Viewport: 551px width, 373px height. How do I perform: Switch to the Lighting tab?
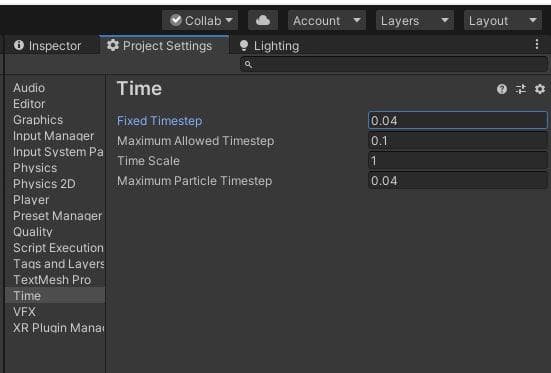269,46
